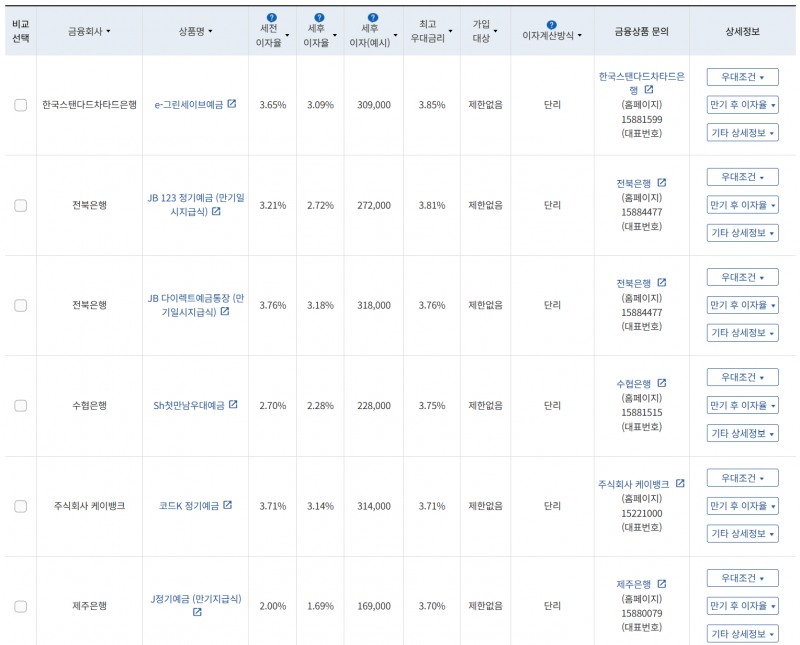The height and width of the screenshot is (645, 800).
Task: Expand 만기 후 이자율 for J정기예금 row
Action: [x=742, y=606]
